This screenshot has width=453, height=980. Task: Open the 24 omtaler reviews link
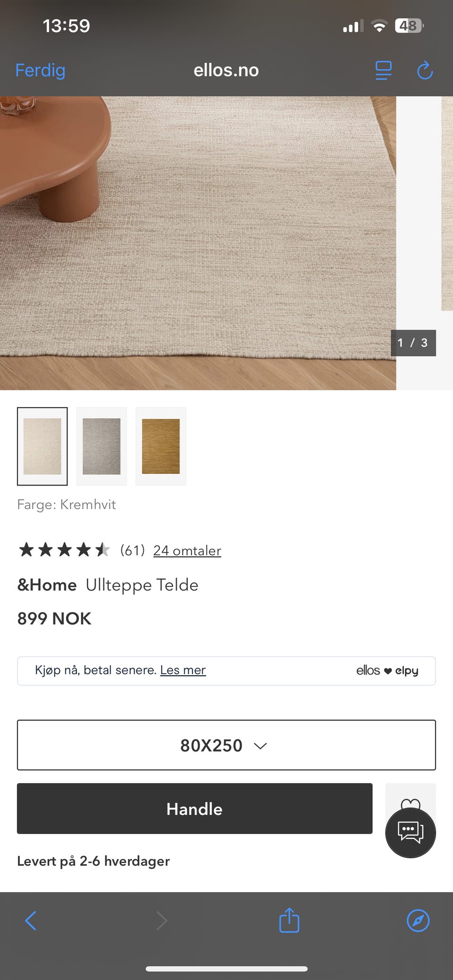click(187, 551)
